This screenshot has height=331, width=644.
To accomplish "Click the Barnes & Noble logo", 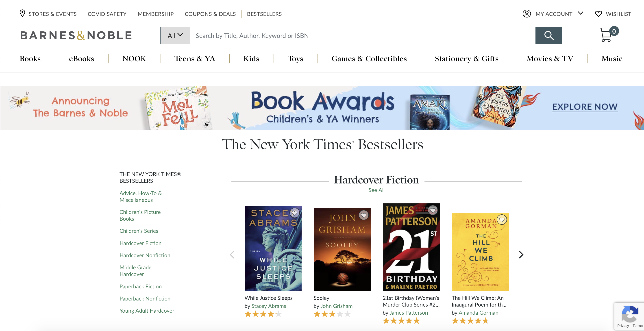I will 76,35.
